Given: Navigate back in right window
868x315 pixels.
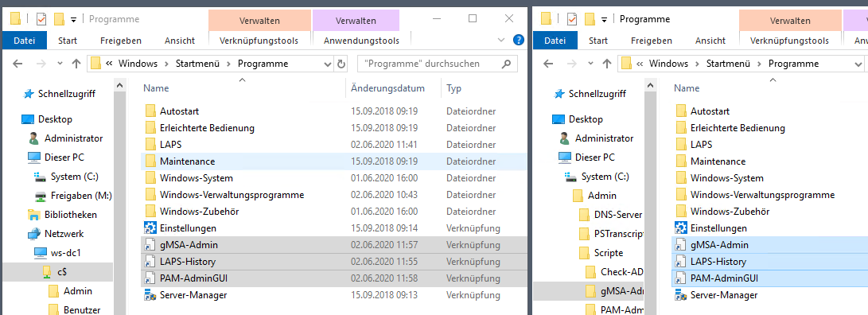Looking at the screenshot, I should [549, 64].
